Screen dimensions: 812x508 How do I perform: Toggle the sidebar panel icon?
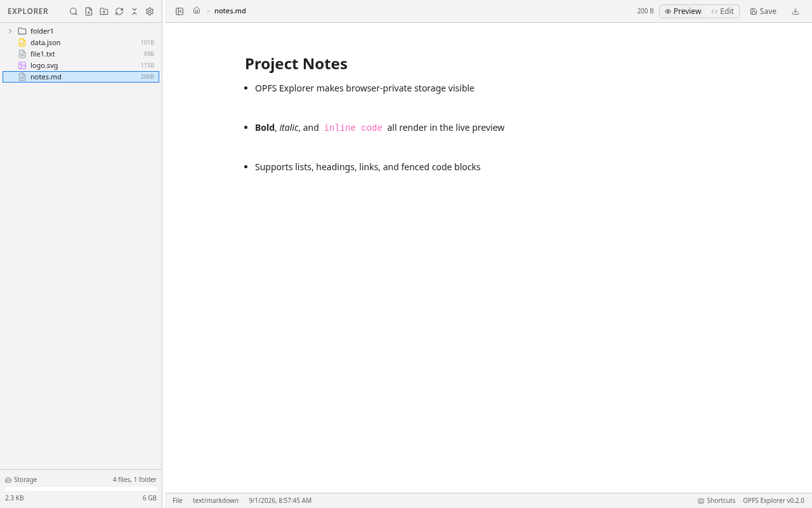pyautogui.click(x=180, y=11)
